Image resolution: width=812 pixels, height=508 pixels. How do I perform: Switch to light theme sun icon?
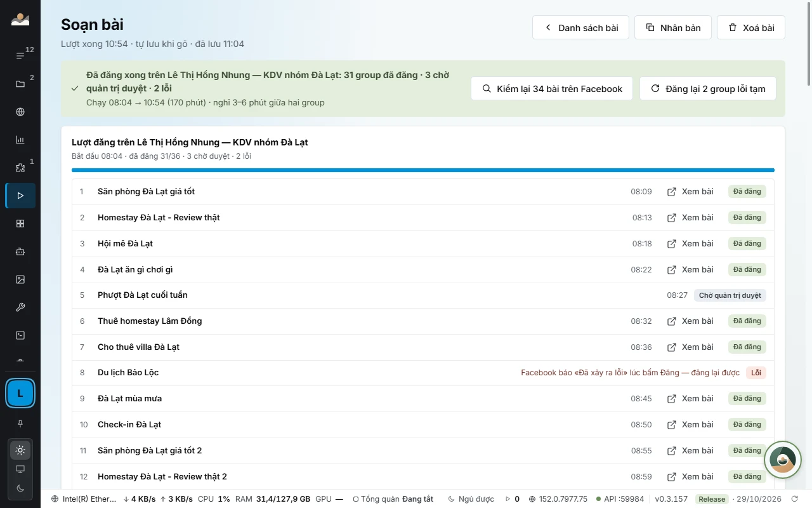point(20,451)
